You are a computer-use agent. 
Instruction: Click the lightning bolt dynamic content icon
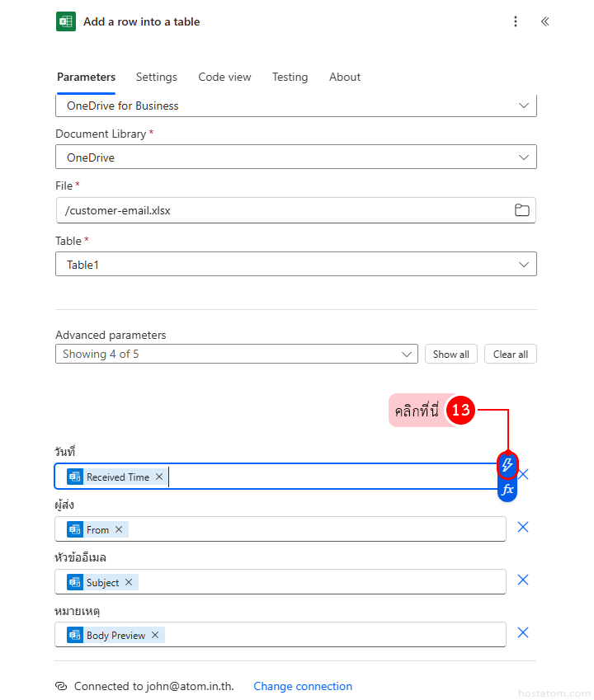click(507, 466)
